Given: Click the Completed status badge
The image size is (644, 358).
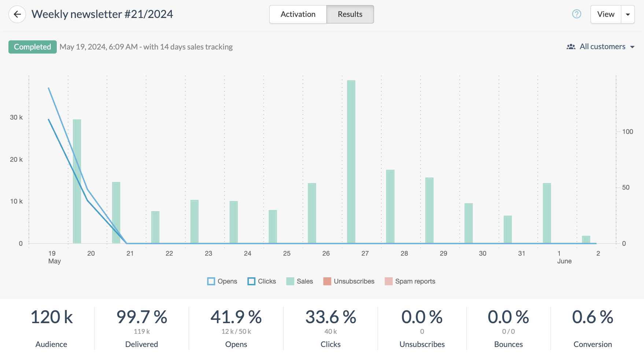Looking at the screenshot, I should click(33, 47).
